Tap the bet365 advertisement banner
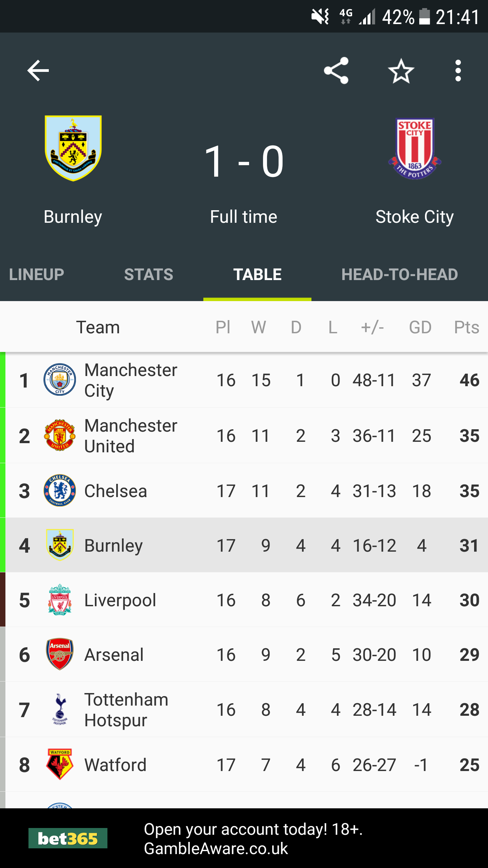This screenshot has height=868, width=488. click(x=244, y=838)
